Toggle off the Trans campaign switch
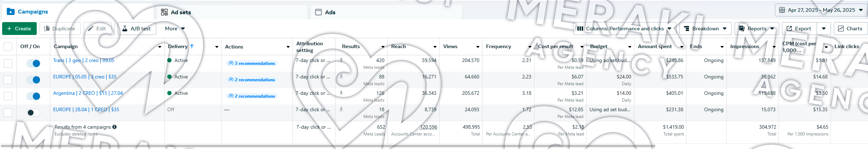 click(x=34, y=63)
